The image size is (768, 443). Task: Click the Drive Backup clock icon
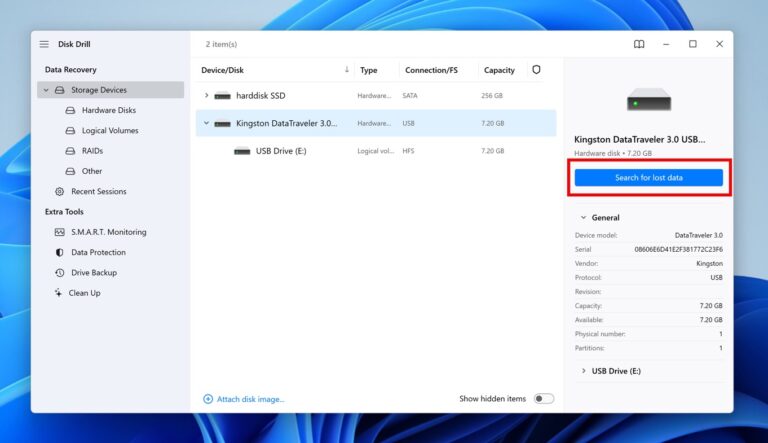(x=59, y=272)
